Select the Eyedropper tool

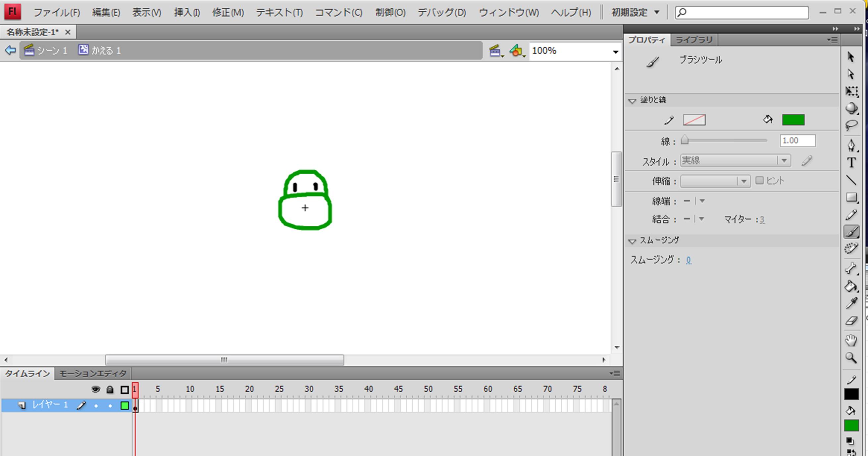pos(851,303)
